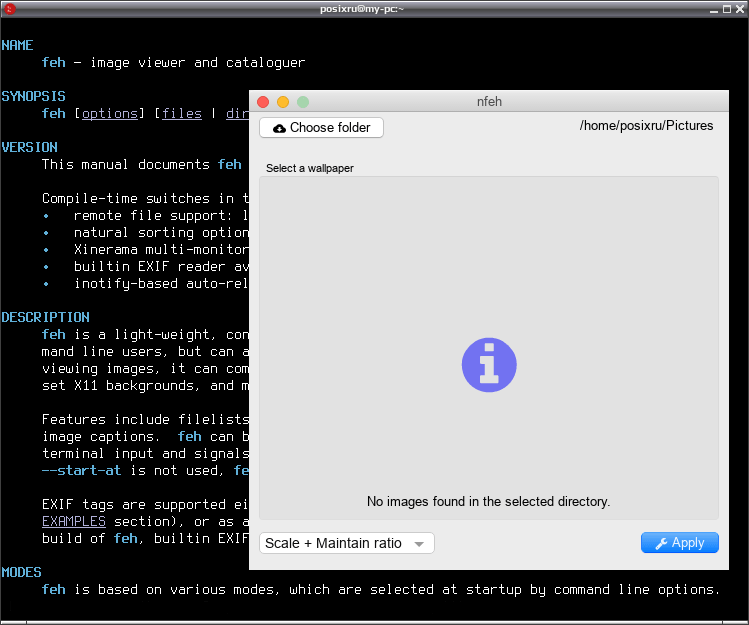Click the MODES heading in terminal
This screenshot has height=625, width=749.
point(21,572)
